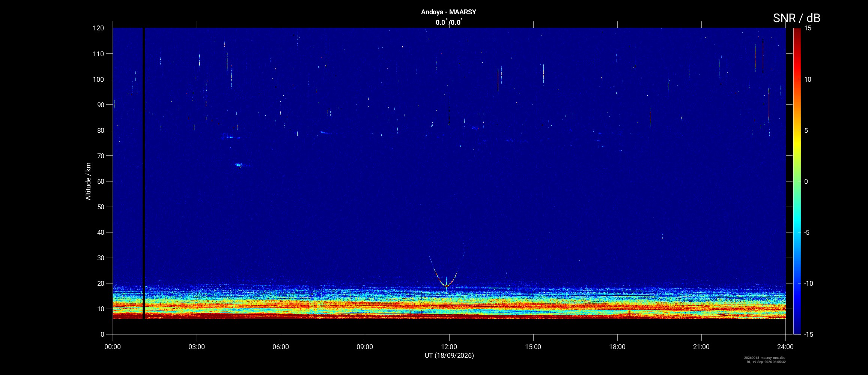The width and height of the screenshot is (868, 375).
Task: Select the timestamp "RL, 19-Sep-2026 06:05:32"
Action: [766, 362]
